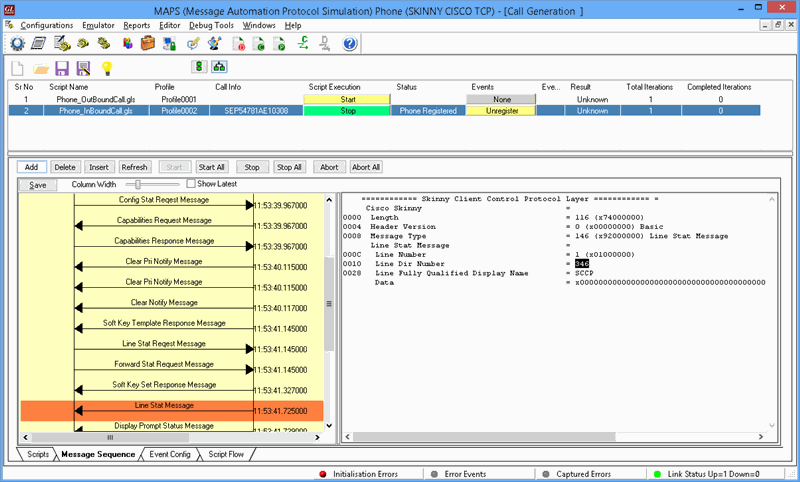Click the script-with-phone toolbar icon
This screenshot has width=800, height=482.
coord(62,43)
